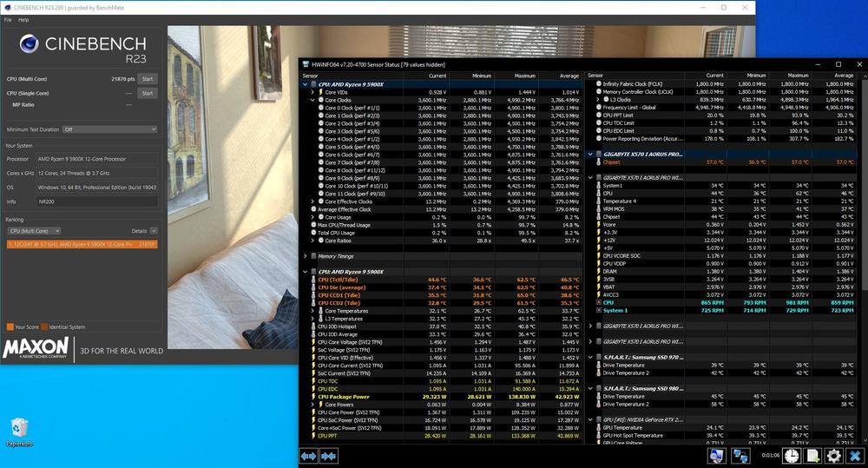Click the shrink layout arrows icon in HWiNFO
This screenshot has height=468, width=868.
tap(329, 456)
